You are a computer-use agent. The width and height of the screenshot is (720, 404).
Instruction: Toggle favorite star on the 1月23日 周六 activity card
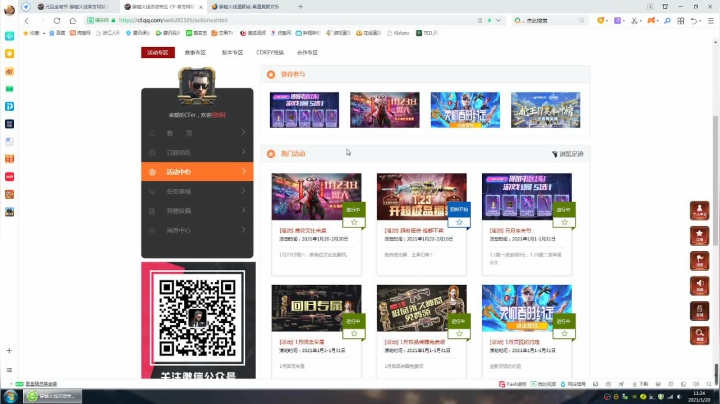pyautogui.click(x=354, y=223)
